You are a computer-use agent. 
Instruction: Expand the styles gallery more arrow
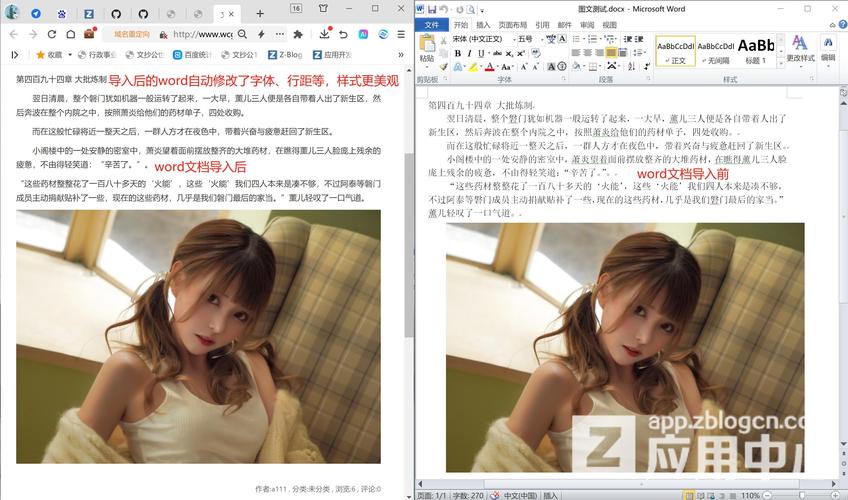pyautogui.click(x=780, y=63)
